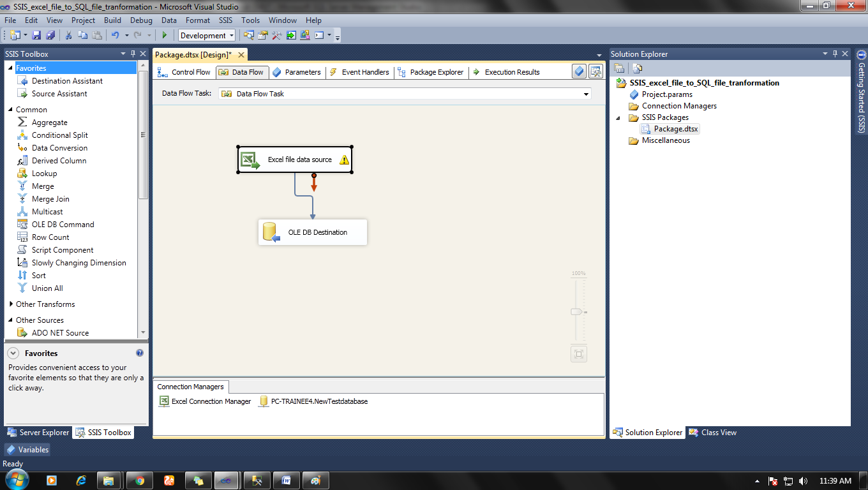Click the New Project toolbar icon
This screenshot has height=490, width=868.
14,36
